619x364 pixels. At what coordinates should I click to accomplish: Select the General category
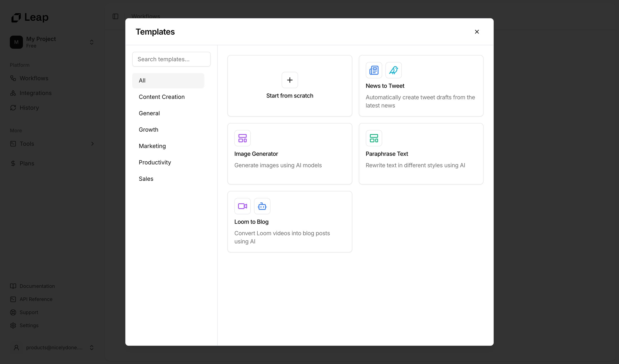coord(168,113)
